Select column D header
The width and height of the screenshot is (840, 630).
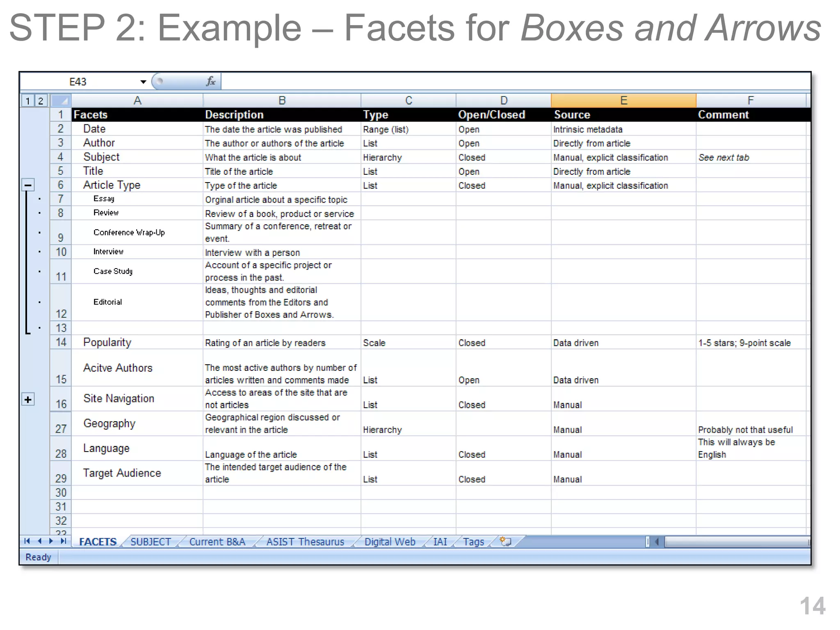(x=504, y=100)
